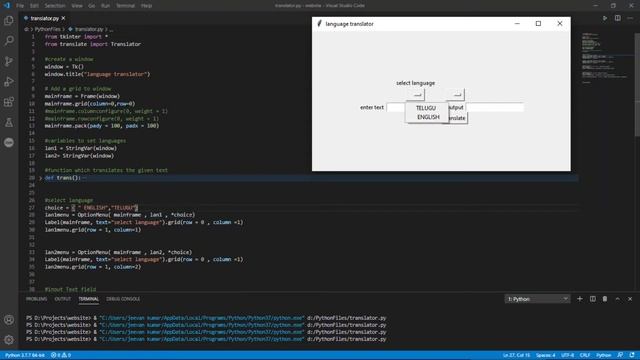The height and width of the screenshot is (360, 640).
Task: Switch to the DEBUG CONSOLE tab
Action: click(x=123, y=299)
